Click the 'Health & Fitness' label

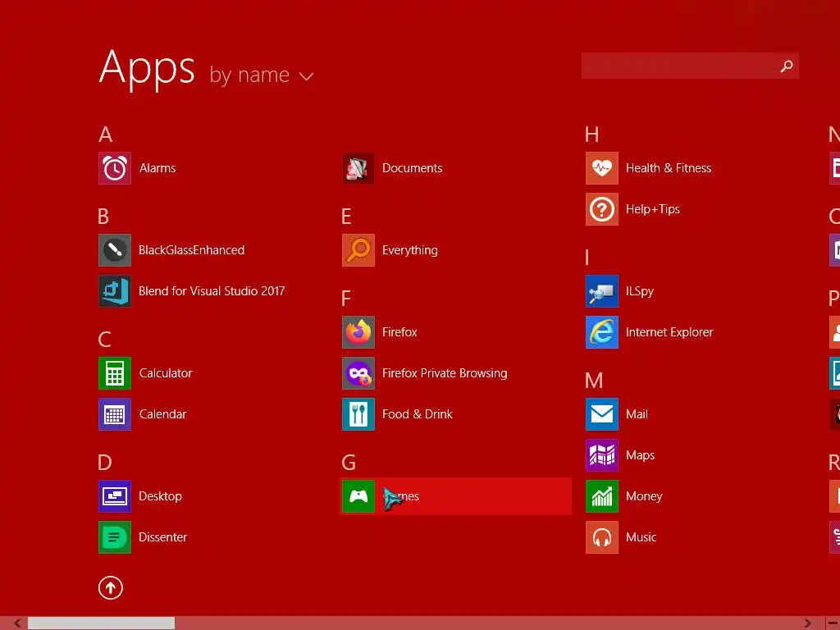669,168
